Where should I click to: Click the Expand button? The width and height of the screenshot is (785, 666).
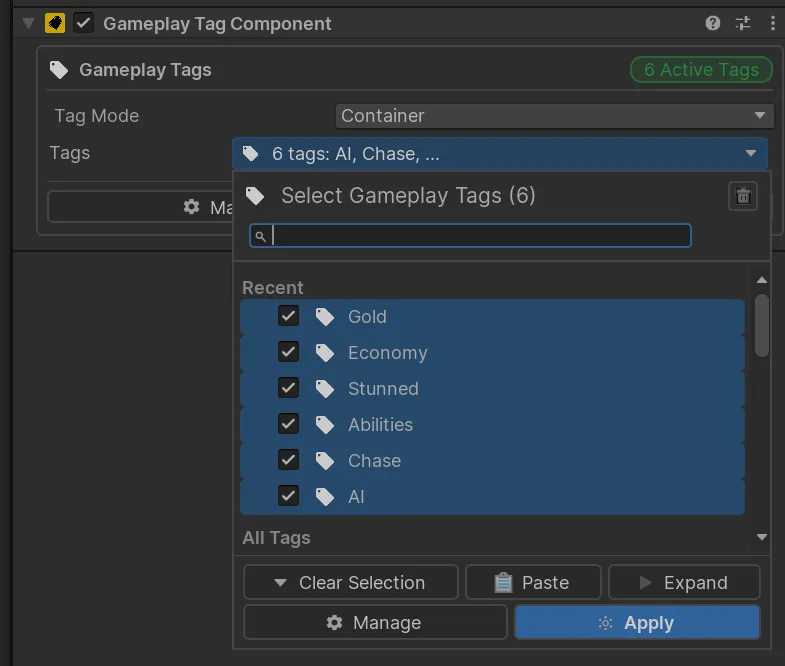point(684,582)
